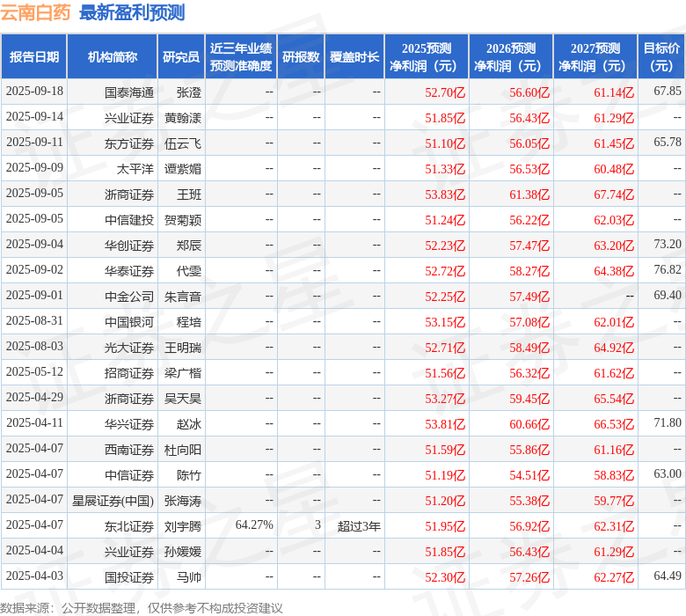Viewport: 686px width, 616px height.
Task: Select researcher 谭紫媚
Action: click(183, 169)
